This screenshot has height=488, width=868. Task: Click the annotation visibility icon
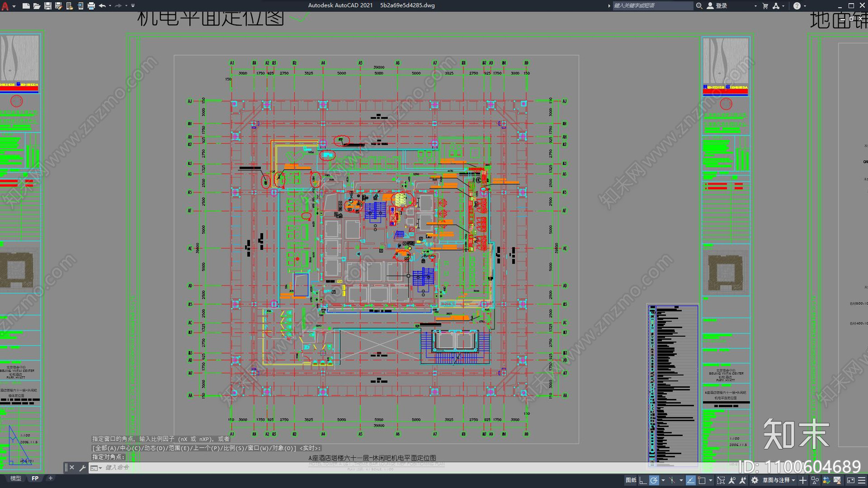pos(732,480)
